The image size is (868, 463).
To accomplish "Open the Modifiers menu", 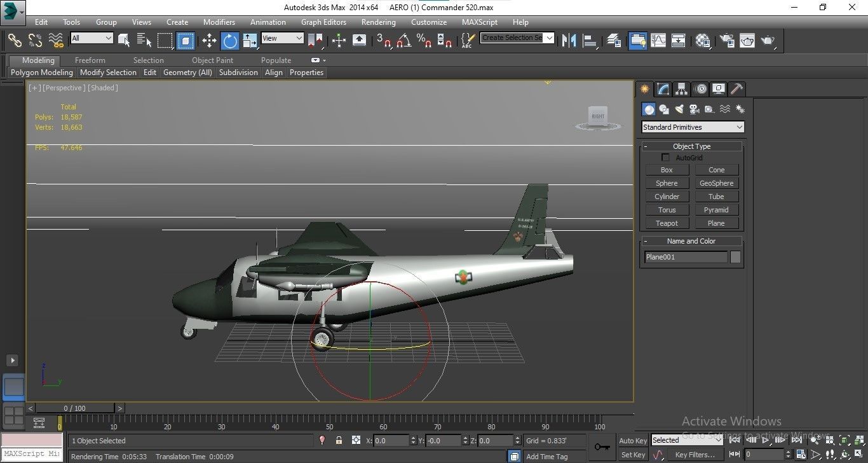I will coord(219,22).
